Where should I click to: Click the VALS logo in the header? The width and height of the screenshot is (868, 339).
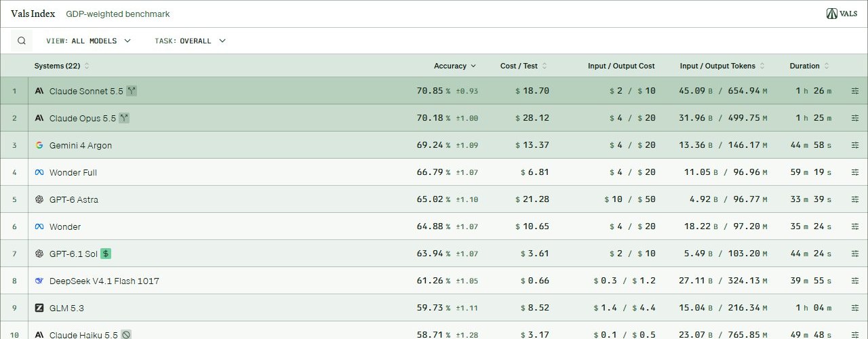[842, 14]
